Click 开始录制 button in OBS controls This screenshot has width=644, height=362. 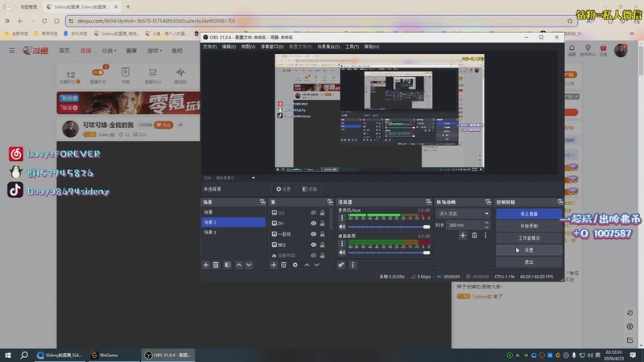pyautogui.click(x=529, y=226)
